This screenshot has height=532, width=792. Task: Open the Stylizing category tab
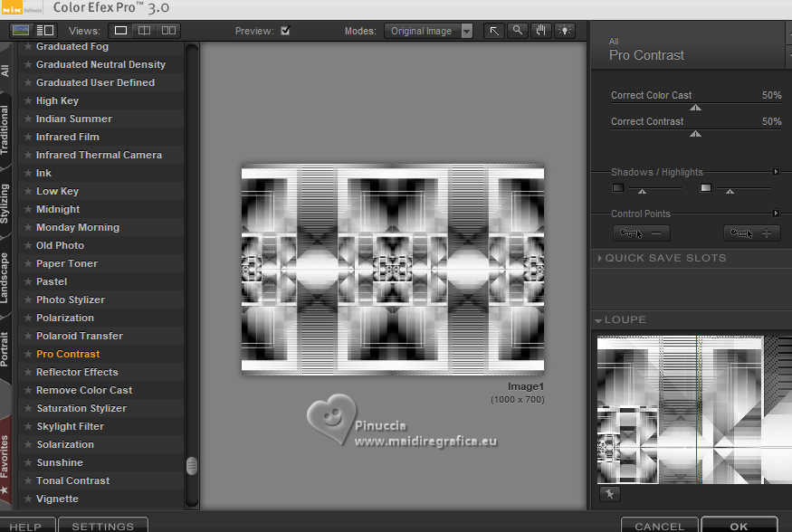tap(5, 204)
